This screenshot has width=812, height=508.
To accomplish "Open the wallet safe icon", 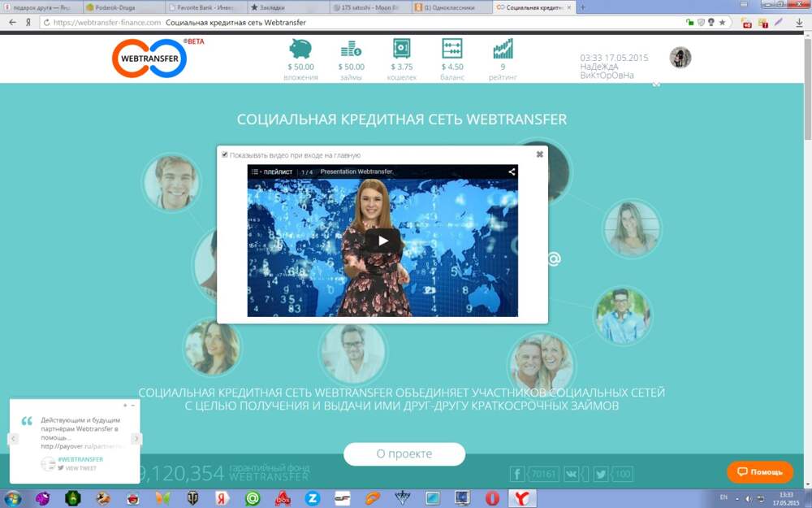I will 401,49.
